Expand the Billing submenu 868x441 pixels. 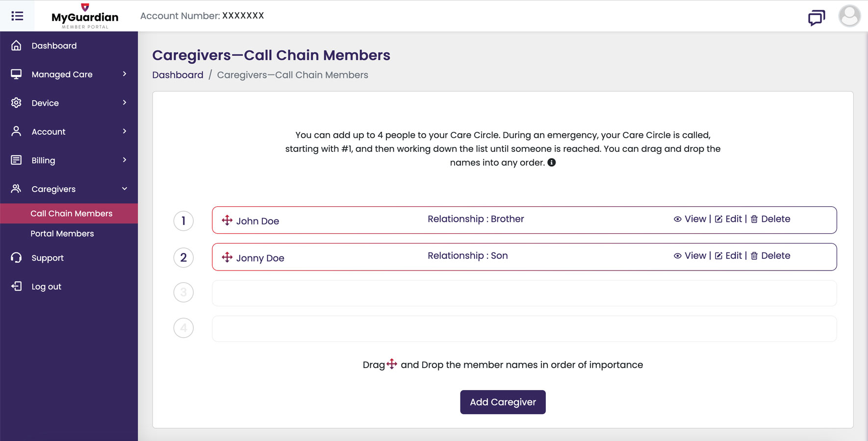pos(69,160)
